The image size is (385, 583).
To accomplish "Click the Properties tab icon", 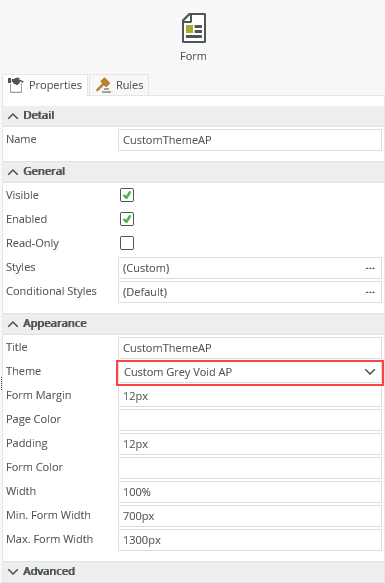I will pyautogui.click(x=16, y=85).
